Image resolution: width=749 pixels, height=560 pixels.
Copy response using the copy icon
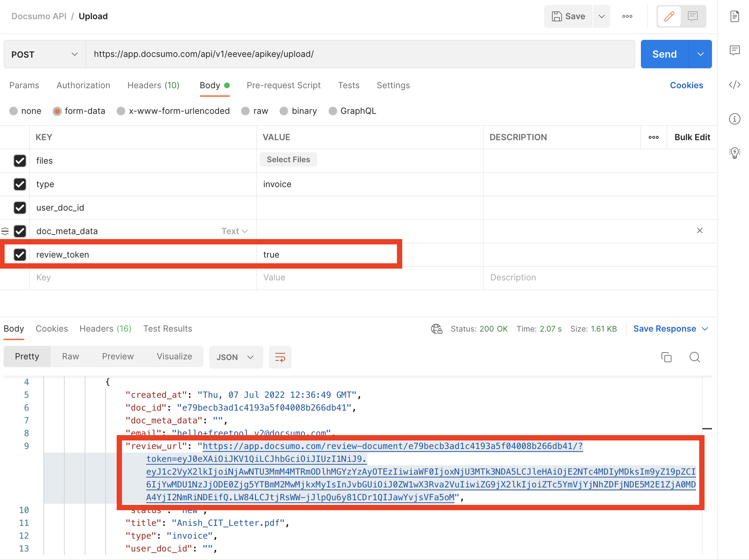click(666, 357)
